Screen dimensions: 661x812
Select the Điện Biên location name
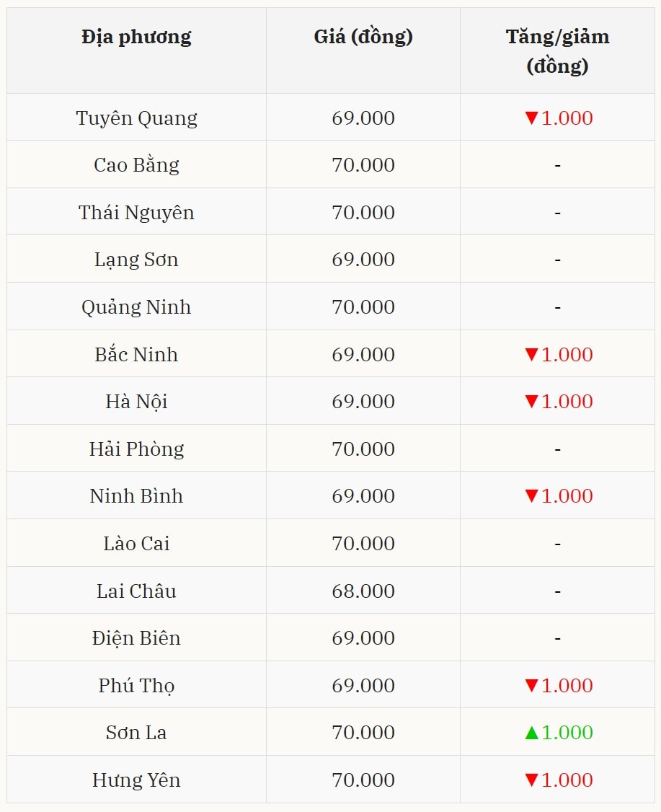tap(136, 638)
